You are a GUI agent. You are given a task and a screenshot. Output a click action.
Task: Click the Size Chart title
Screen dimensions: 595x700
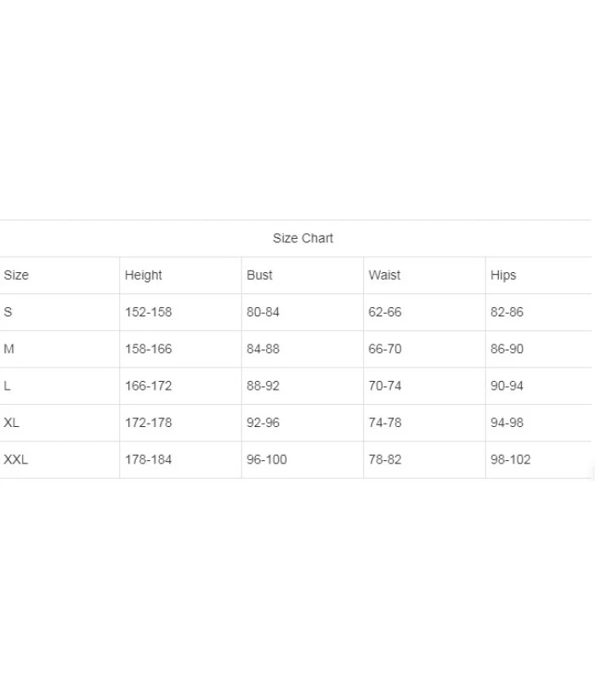pos(303,238)
